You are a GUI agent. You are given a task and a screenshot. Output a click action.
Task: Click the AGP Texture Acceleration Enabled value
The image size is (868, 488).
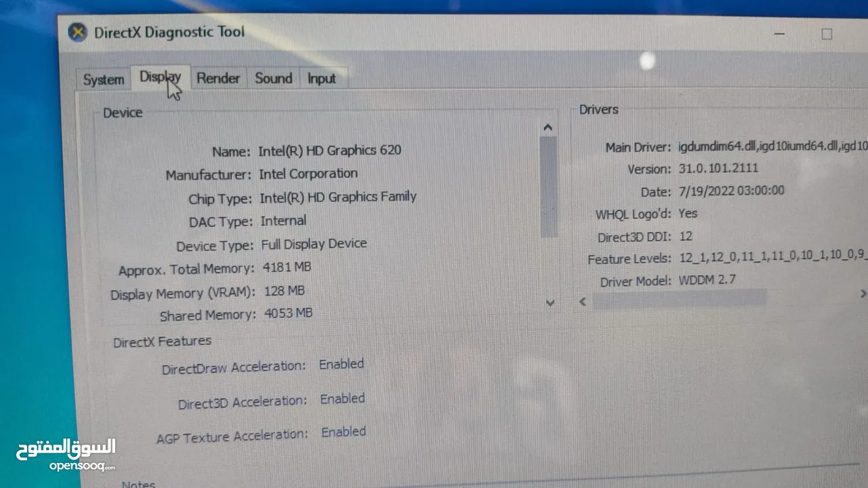pyautogui.click(x=344, y=432)
